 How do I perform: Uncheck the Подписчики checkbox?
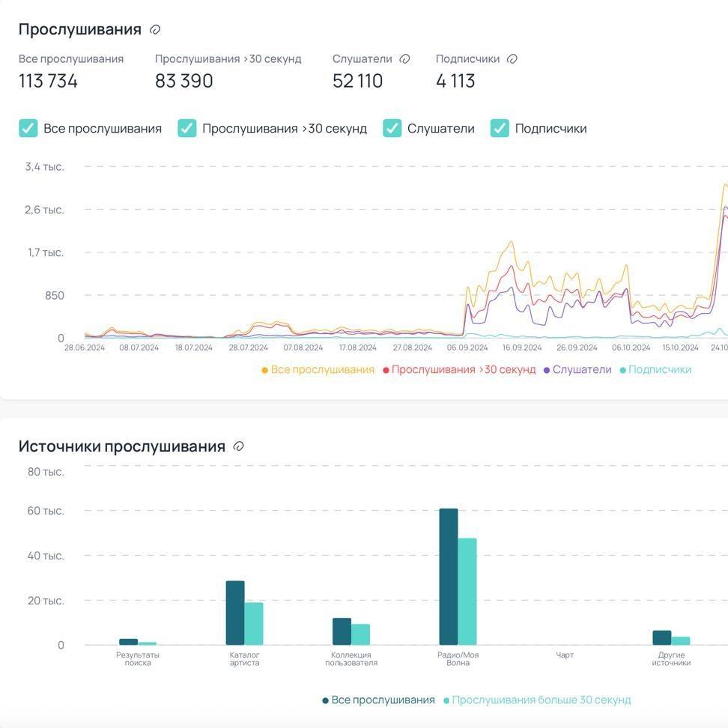point(500,128)
